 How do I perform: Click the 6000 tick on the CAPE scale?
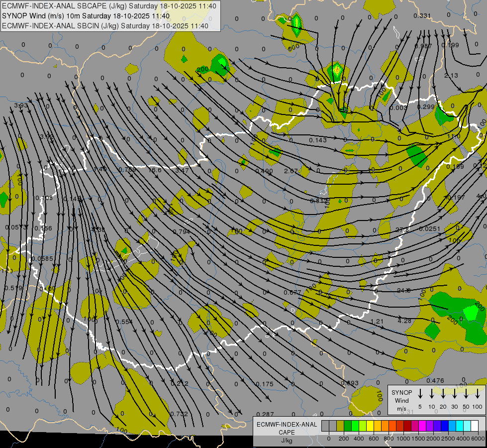point(478,439)
